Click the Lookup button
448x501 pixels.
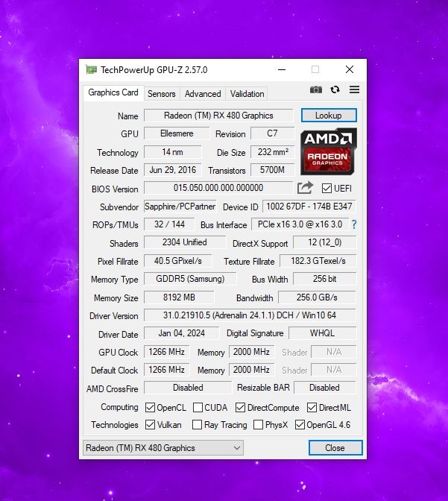click(x=329, y=116)
